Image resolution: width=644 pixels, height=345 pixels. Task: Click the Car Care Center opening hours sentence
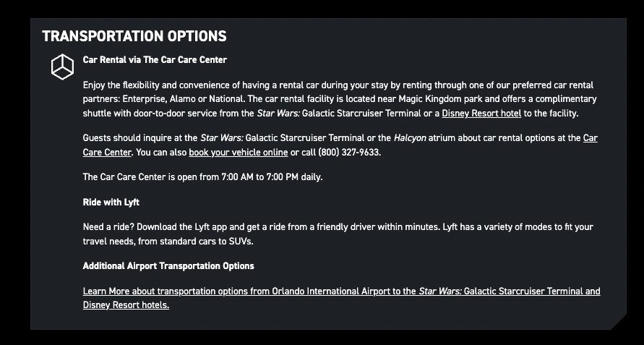pos(202,177)
